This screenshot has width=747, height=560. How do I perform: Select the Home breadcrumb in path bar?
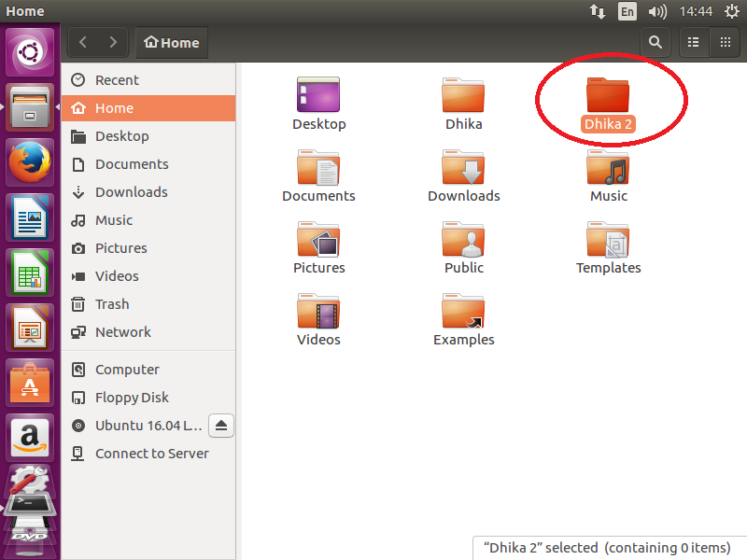coord(171,42)
